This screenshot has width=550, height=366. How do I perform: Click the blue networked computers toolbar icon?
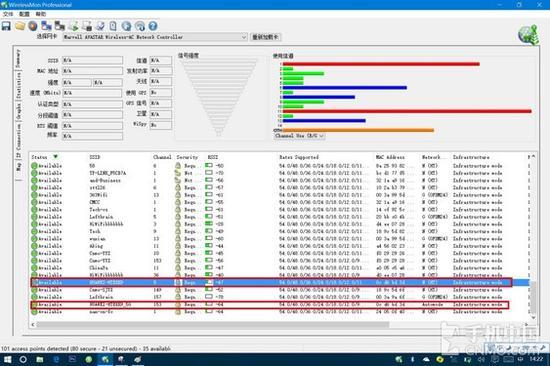click(46, 26)
